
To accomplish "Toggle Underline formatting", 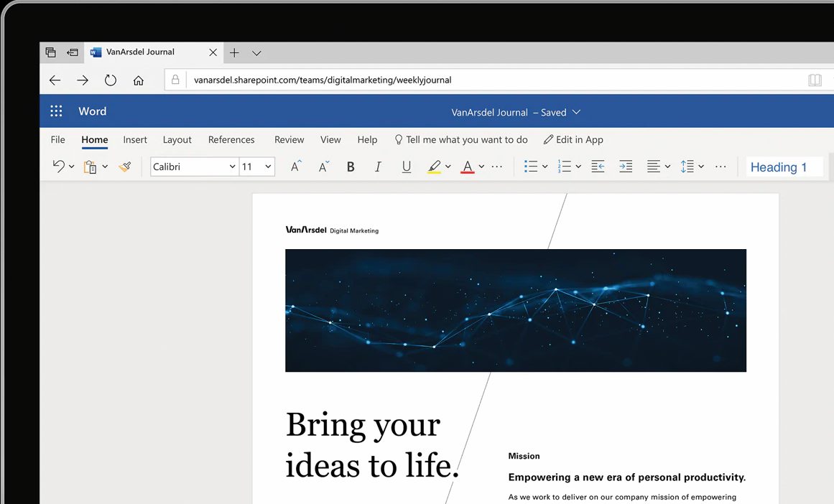I will (407, 167).
